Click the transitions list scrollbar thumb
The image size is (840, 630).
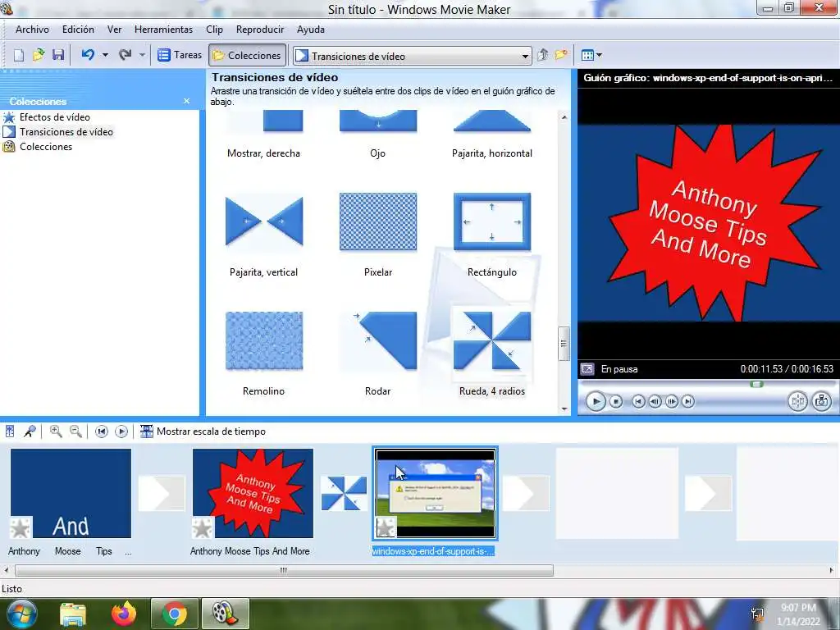[564, 344]
